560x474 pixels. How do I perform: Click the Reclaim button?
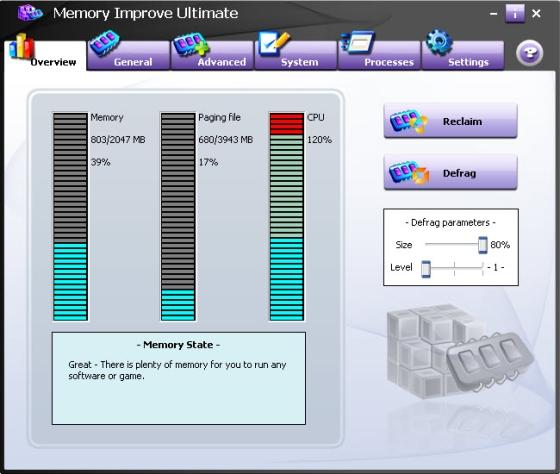click(x=450, y=121)
